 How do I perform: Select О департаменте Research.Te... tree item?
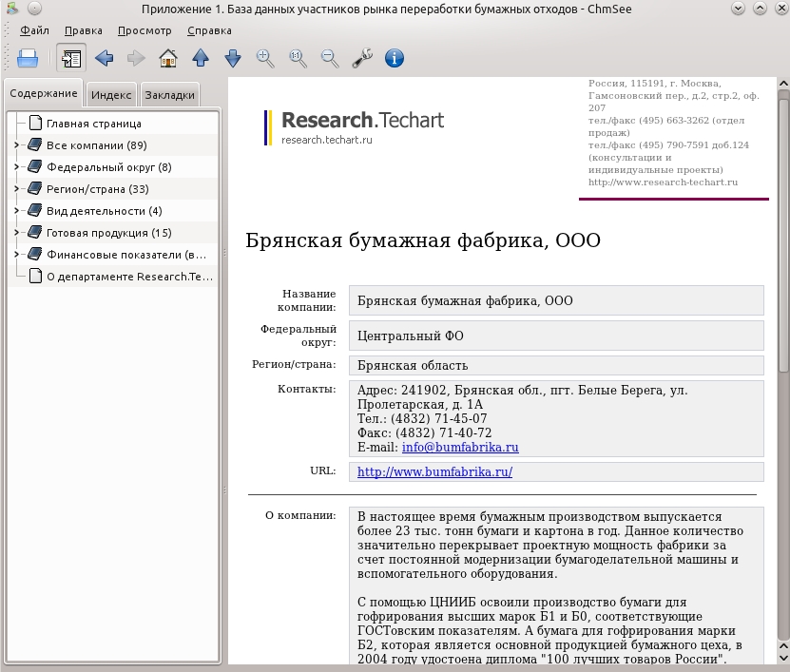(x=129, y=277)
